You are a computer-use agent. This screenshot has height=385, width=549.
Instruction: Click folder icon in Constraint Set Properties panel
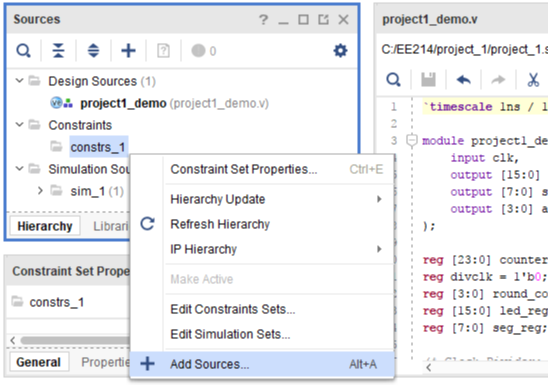coord(17,301)
